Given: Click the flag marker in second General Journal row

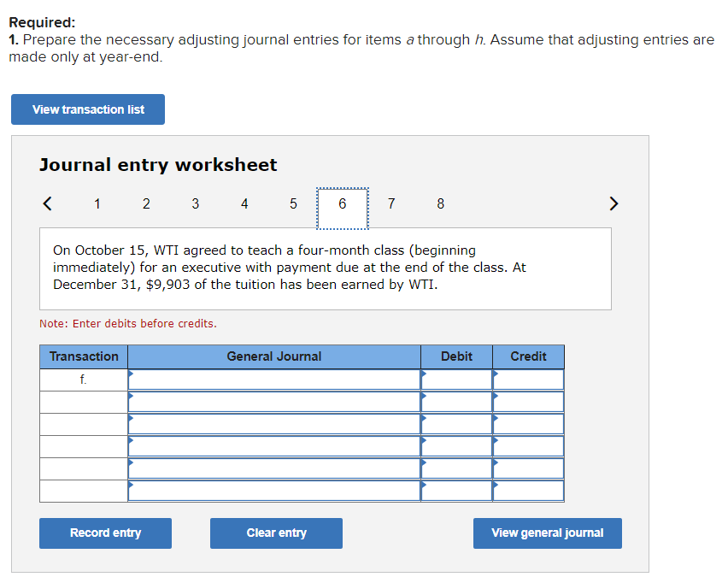Looking at the screenshot, I should coord(131,395).
